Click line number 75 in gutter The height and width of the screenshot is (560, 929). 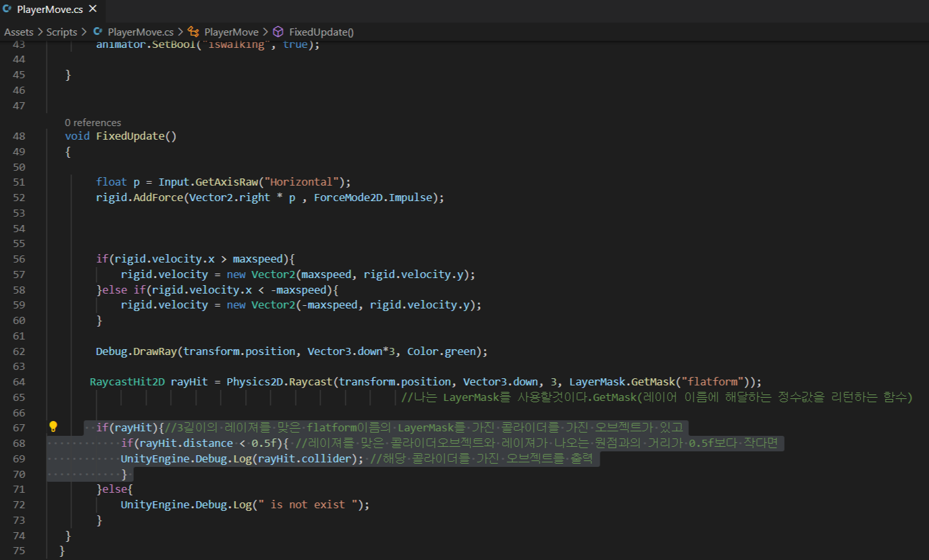point(19,550)
